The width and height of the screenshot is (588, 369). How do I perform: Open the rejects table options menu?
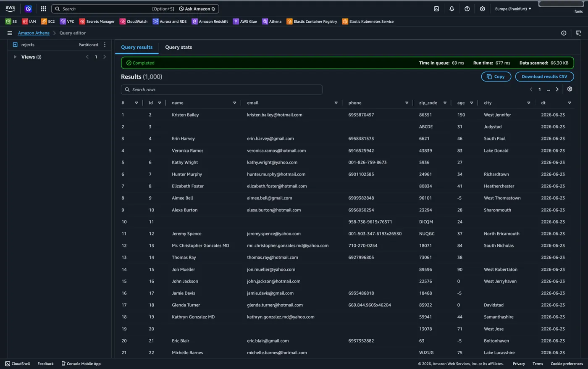pos(105,45)
